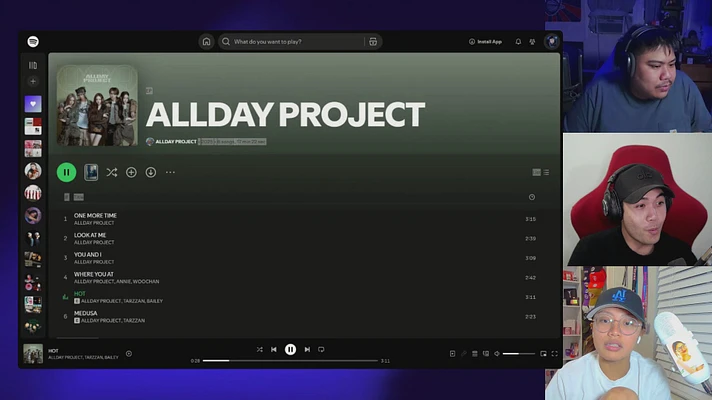Toggle shuffle in the player controls
Image resolution: width=712 pixels, height=400 pixels.
259,350
